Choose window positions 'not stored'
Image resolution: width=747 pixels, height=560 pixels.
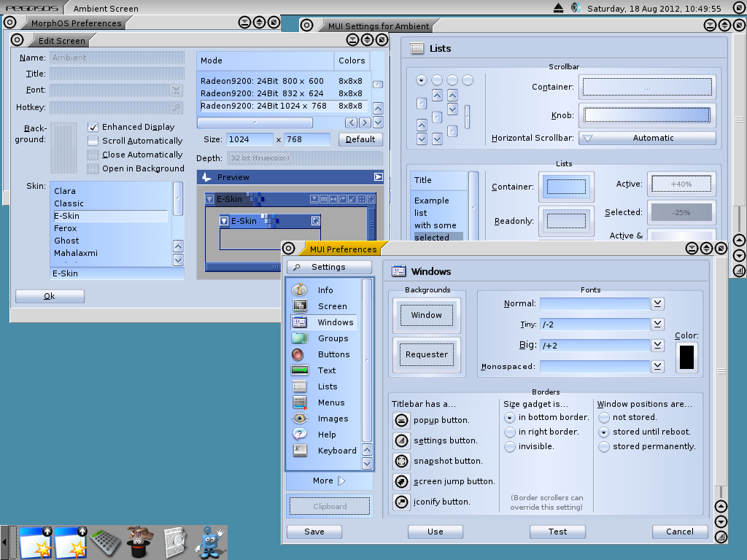click(604, 418)
